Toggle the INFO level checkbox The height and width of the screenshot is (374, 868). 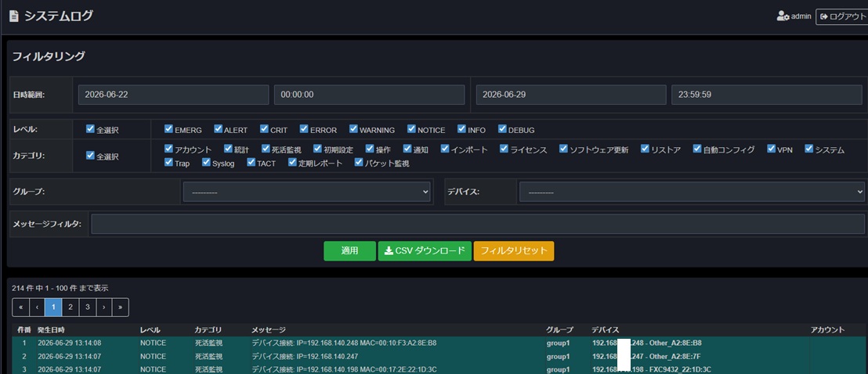pyautogui.click(x=461, y=129)
